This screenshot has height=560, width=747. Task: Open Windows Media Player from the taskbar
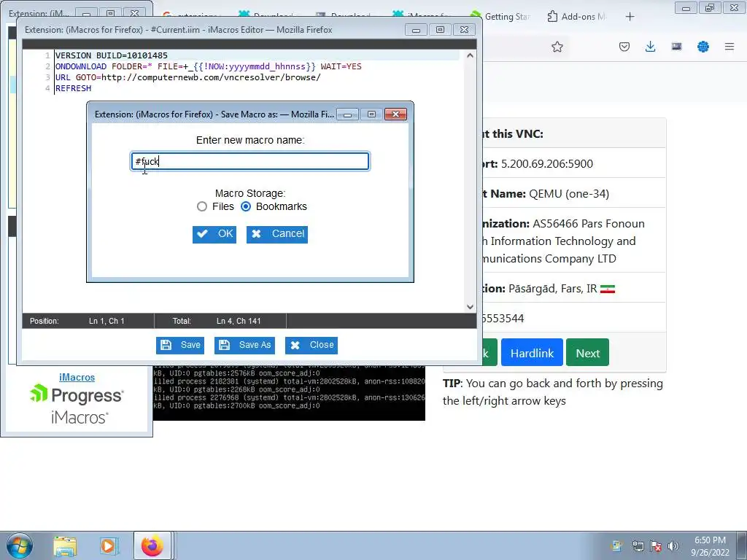[108, 545]
